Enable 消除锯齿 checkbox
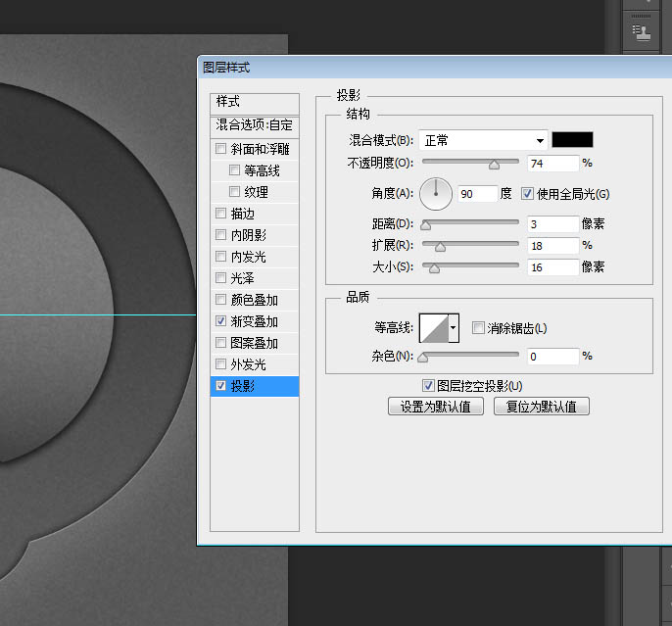 (x=478, y=328)
